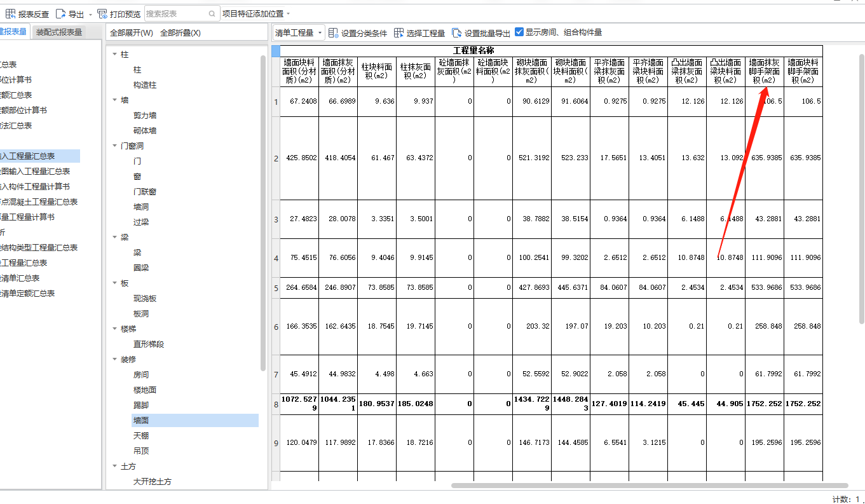Click the tree panel vertical scrollbar
This screenshot has width=865, height=504.
pyautogui.click(x=263, y=213)
